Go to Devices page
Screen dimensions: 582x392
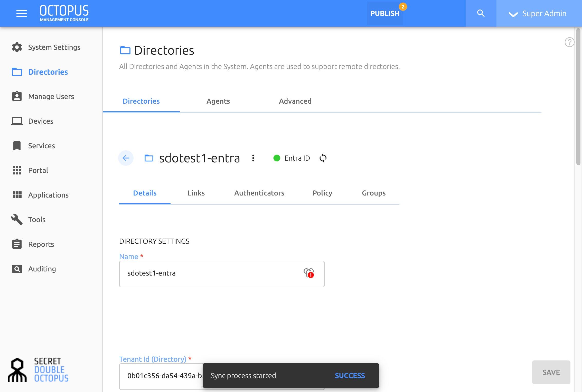click(41, 121)
